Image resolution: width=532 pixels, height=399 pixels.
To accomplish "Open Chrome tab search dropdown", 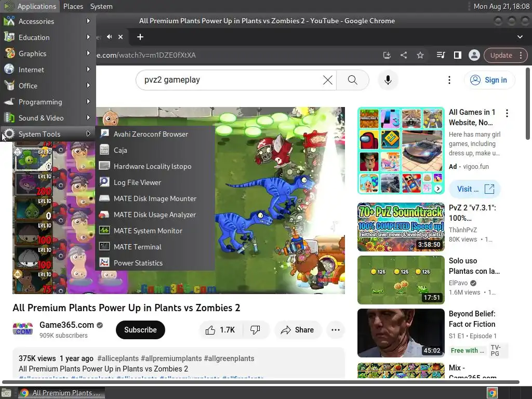I will tap(520, 37).
